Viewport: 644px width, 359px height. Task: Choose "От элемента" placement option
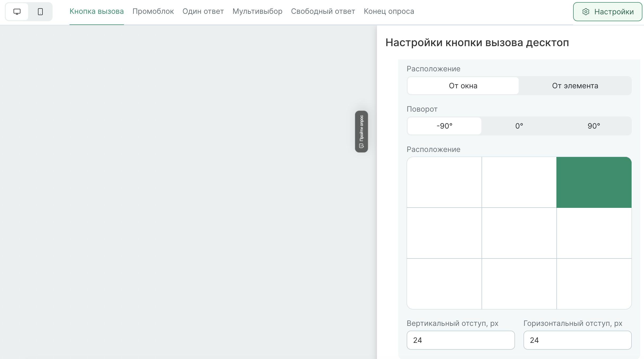click(575, 86)
